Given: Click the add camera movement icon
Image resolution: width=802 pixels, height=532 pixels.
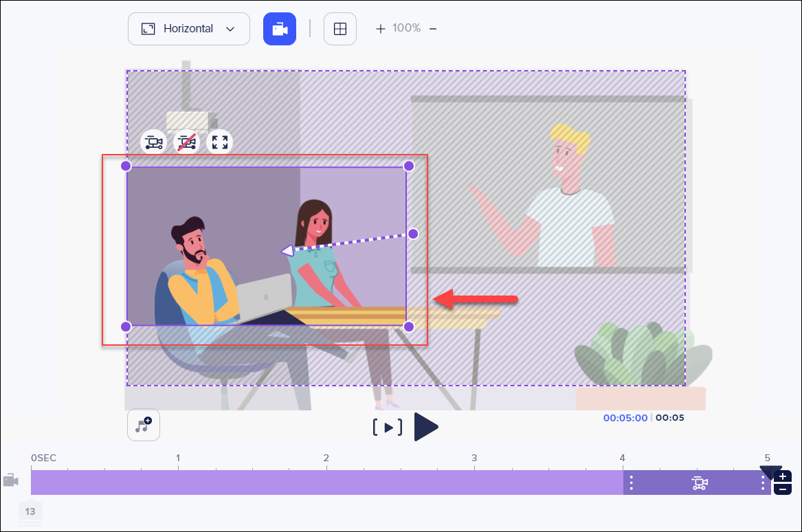Looking at the screenshot, I should coord(153,142).
